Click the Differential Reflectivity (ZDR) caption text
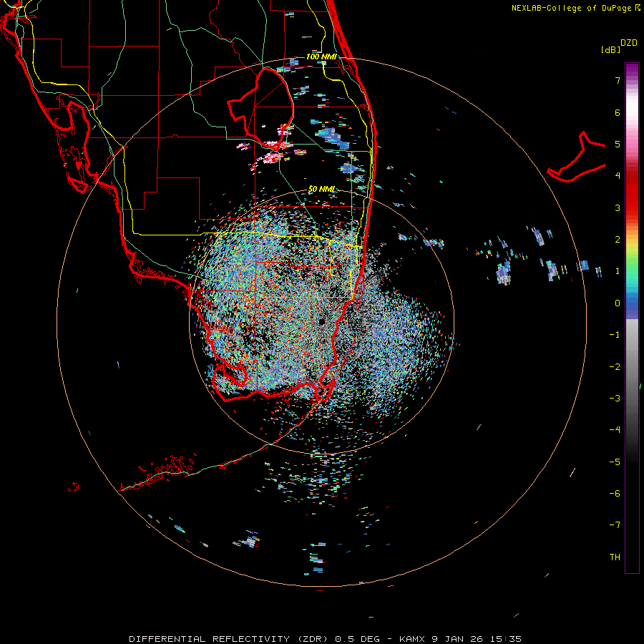Viewport: 644px width, 644px height. click(229, 639)
